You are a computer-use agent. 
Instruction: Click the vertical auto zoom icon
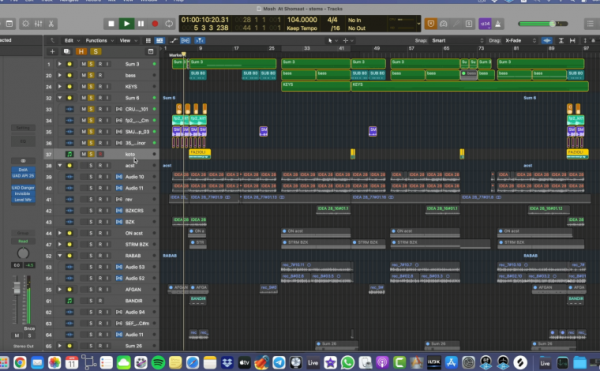coord(561,41)
